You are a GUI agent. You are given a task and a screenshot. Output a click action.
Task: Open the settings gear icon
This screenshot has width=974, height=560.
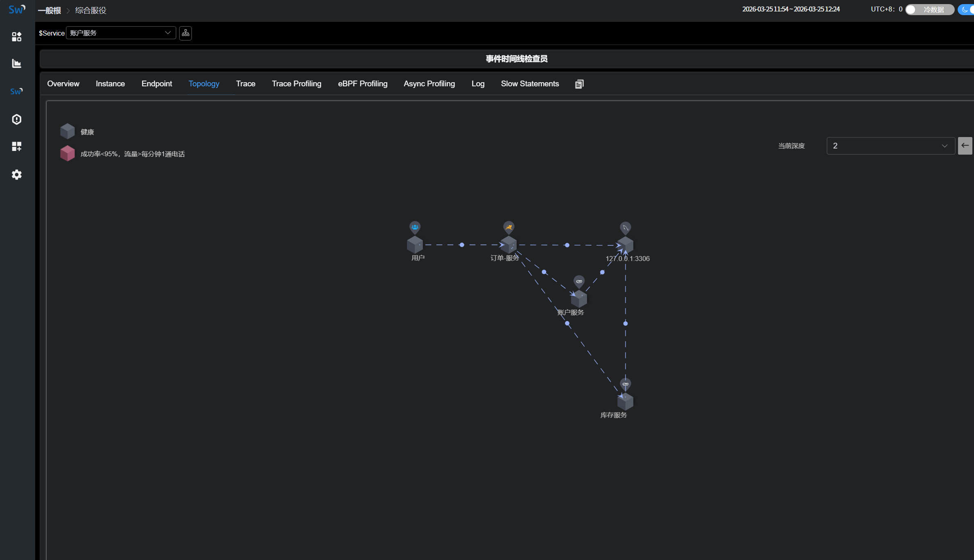point(17,175)
